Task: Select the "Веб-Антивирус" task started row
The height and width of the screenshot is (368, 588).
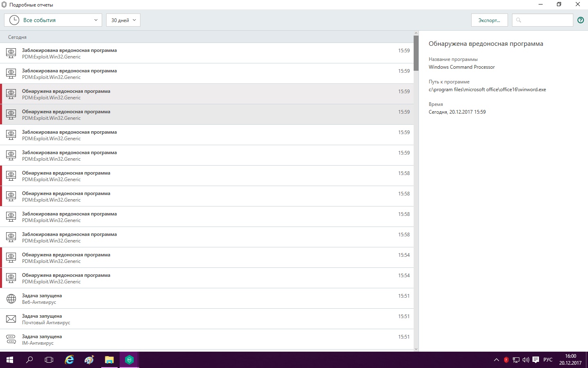Action: pyautogui.click(x=207, y=298)
